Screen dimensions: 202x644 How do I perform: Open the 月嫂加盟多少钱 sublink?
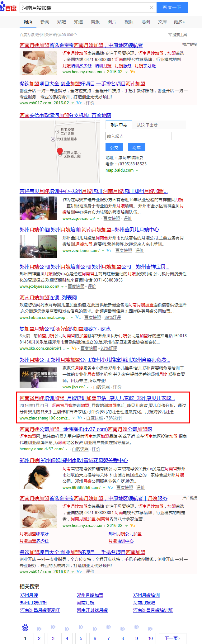[34, 541]
